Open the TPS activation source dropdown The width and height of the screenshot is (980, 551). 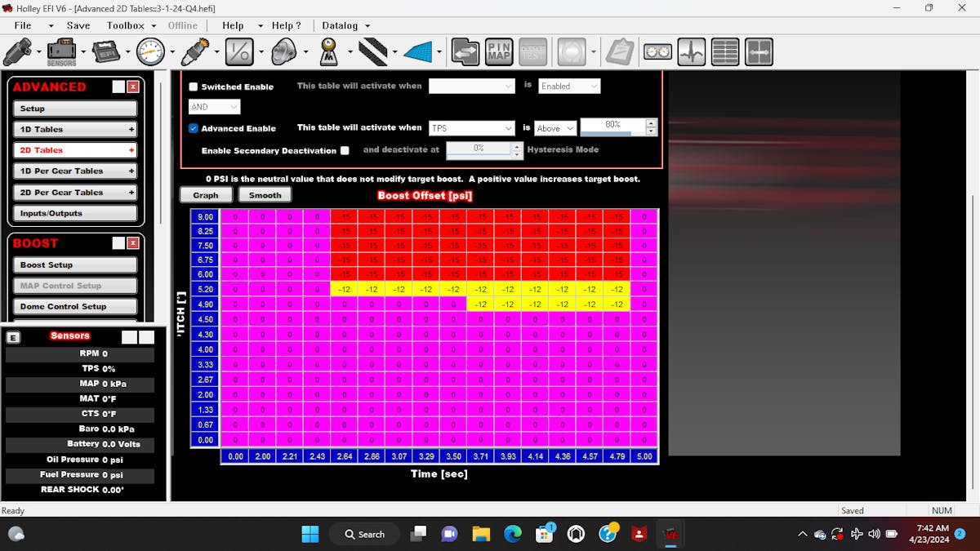[x=470, y=128]
